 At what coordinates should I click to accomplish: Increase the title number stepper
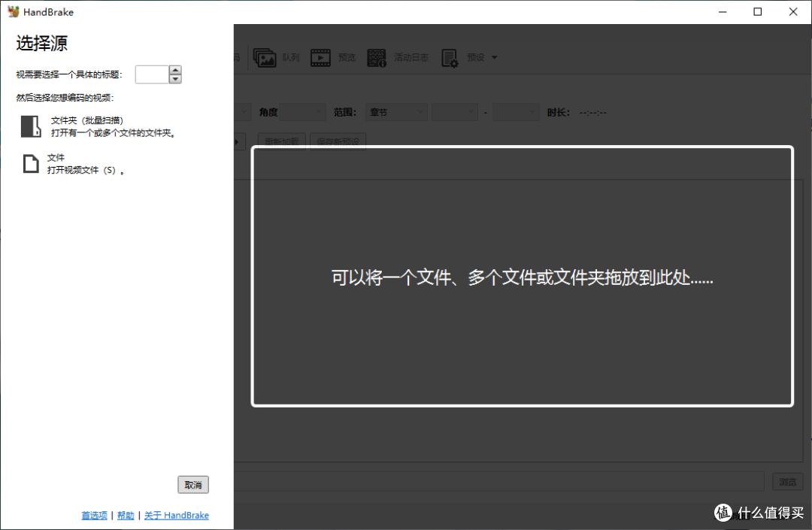coord(175,70)
